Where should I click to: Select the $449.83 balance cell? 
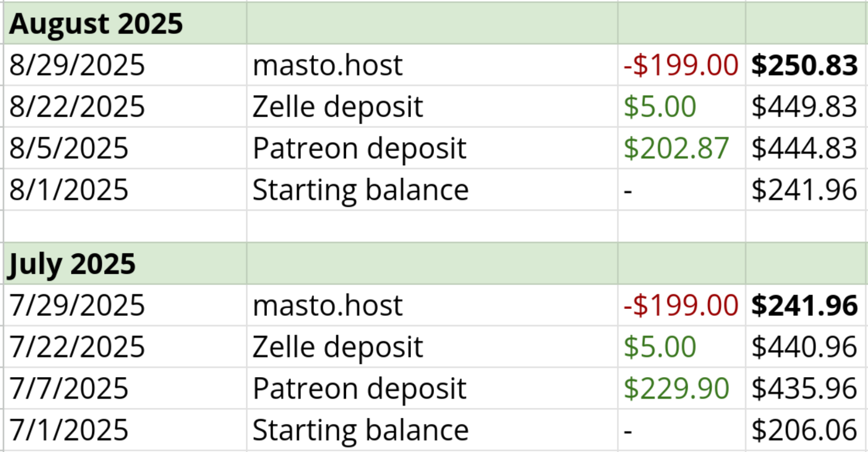point(804,106)
